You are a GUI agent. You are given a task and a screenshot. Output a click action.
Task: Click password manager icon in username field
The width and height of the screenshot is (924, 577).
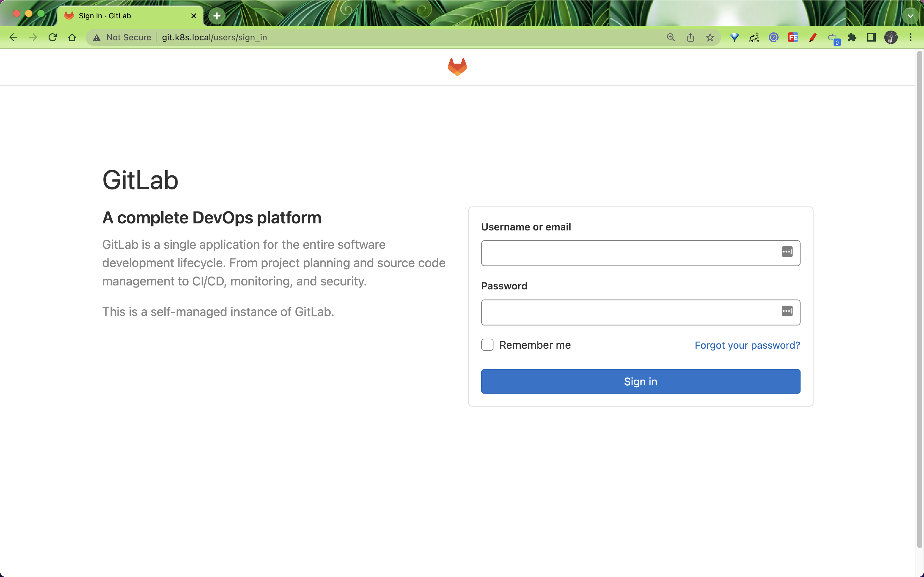coord(787,252)
